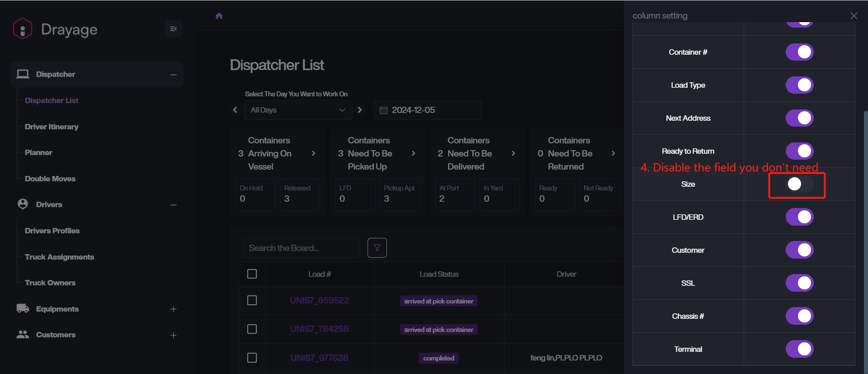Screen dimensions: 868x374
Task: Open the All Days dropdown
Action: point(298,110)
